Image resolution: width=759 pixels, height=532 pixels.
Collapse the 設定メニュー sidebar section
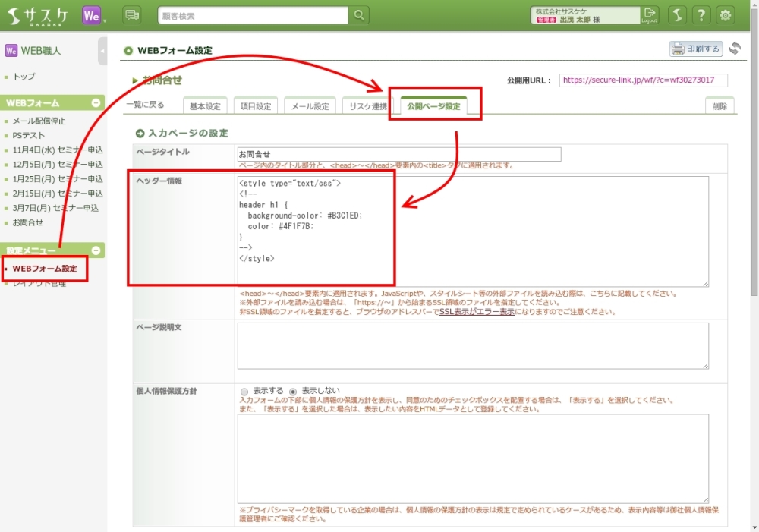point(96,250)
